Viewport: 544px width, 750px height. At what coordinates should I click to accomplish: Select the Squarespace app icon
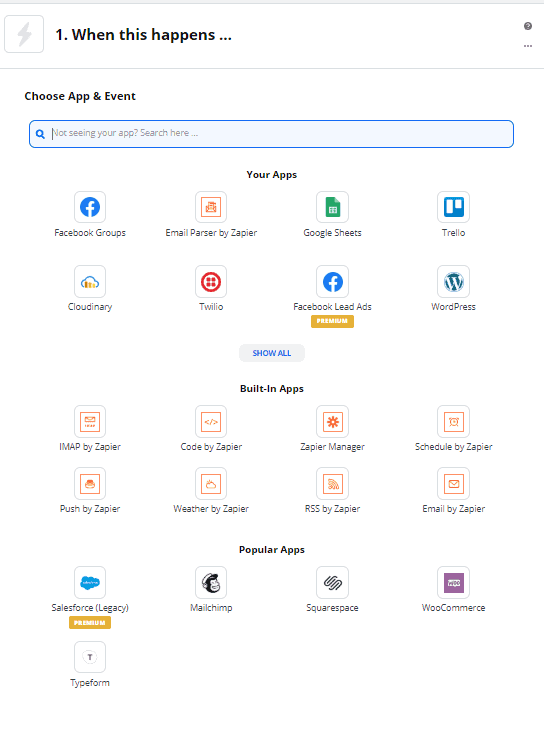pyautogui.click(x=333, y=583)
